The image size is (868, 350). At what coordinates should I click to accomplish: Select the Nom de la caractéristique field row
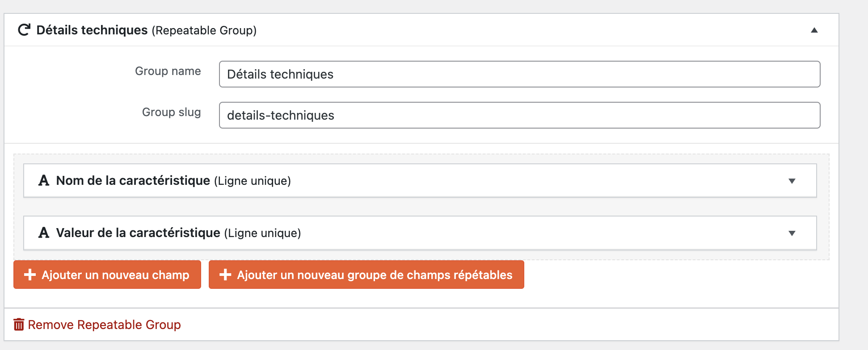420,180
